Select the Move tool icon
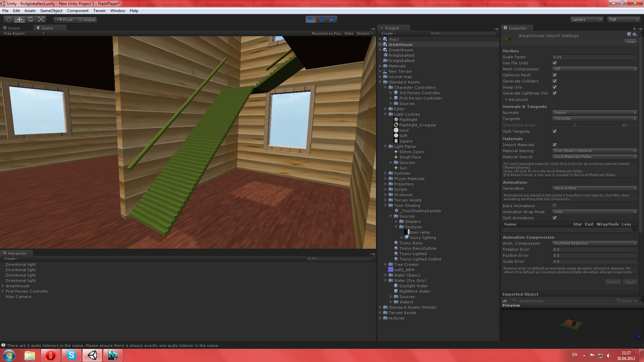Screen dimensions: 644x362 [19, 19]
